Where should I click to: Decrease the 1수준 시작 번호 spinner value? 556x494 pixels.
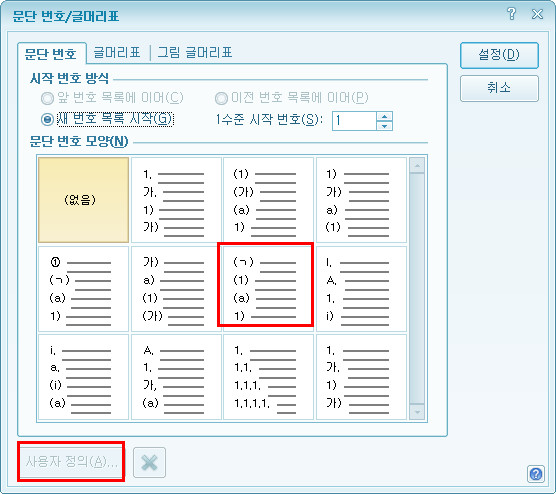pos(384,126)
